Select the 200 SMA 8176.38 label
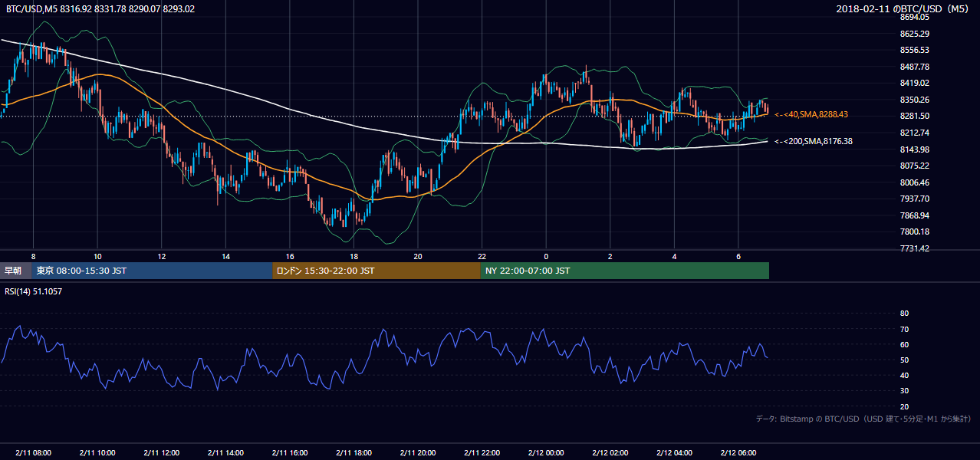980x460 pixels. [812, 141]
